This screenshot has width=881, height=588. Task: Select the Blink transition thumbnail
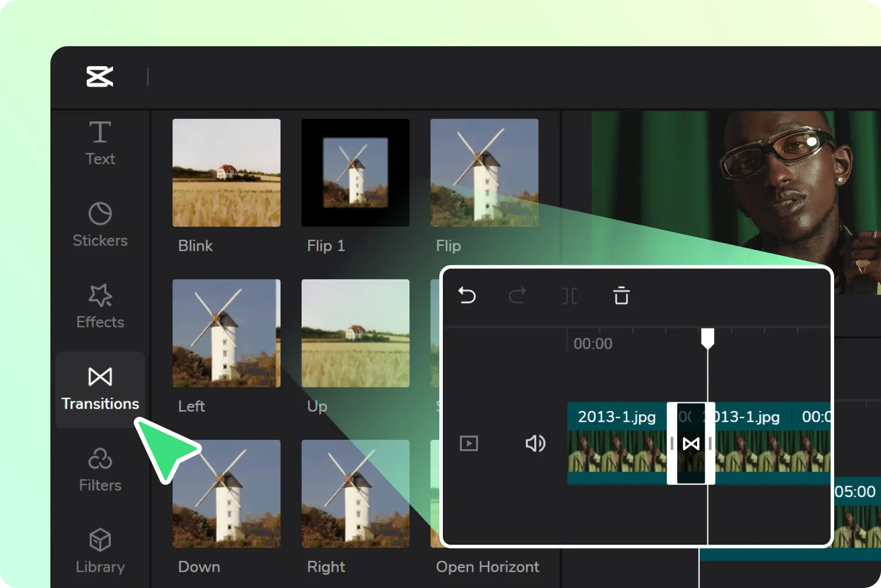(x=226, y=173)
